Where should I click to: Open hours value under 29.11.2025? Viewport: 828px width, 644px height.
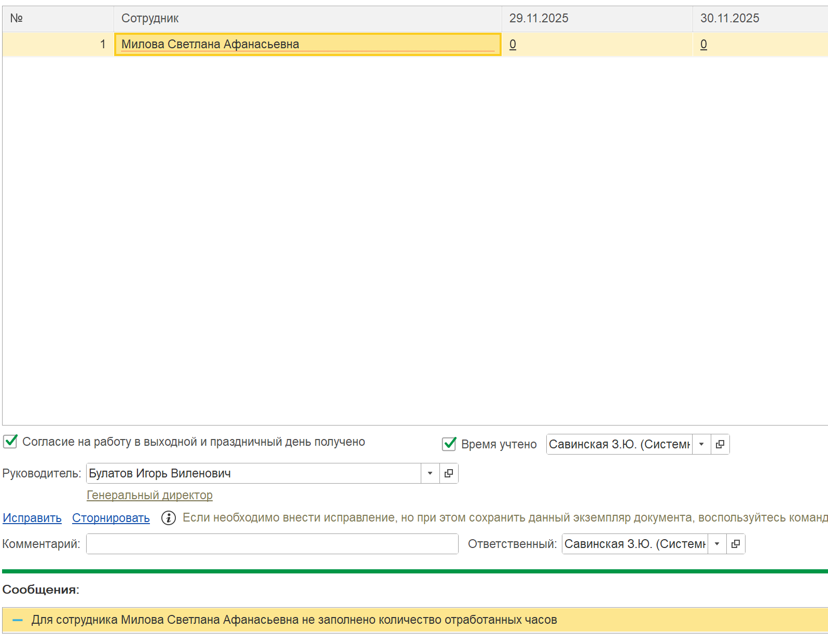513,45
